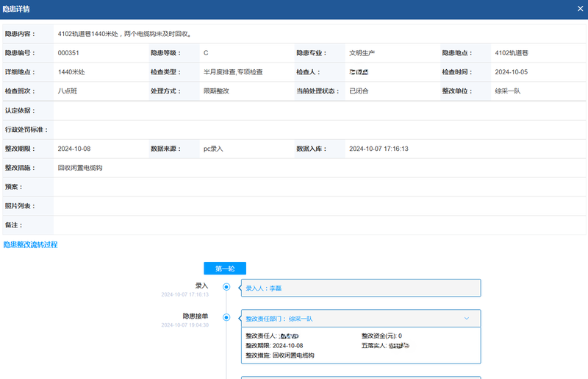Click 检查班次 value 八点班
The image size is (588, 379).
[x=68, y=91]
